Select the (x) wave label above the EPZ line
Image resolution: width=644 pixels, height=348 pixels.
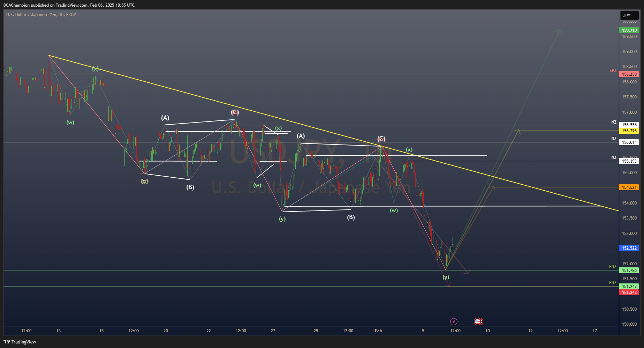click(95, 69)
